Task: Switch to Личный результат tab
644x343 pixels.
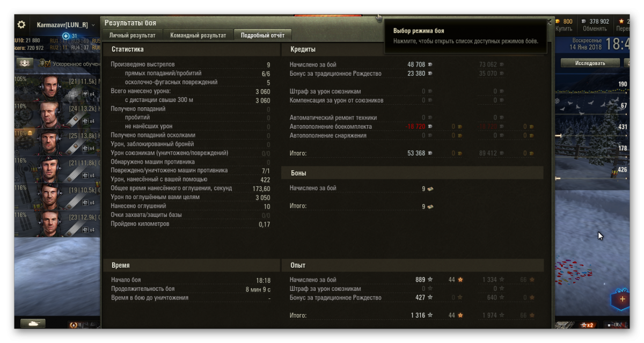Action: coord(132,35)
